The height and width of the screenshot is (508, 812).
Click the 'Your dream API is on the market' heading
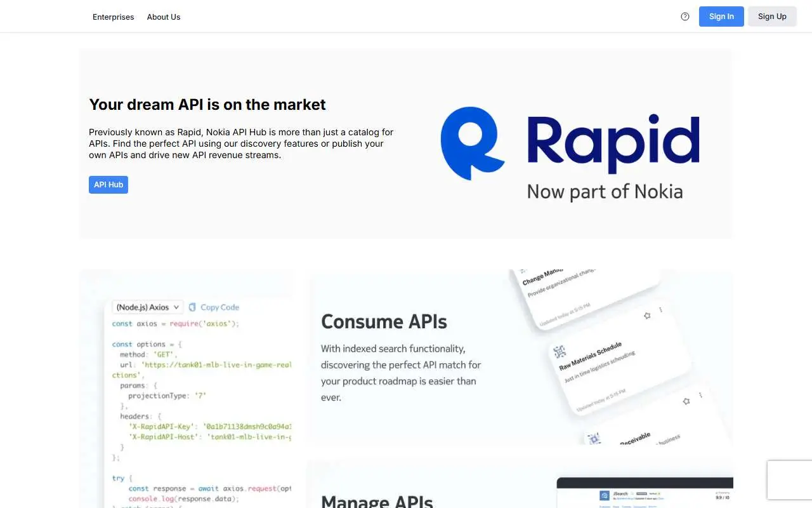click(207, 105)
